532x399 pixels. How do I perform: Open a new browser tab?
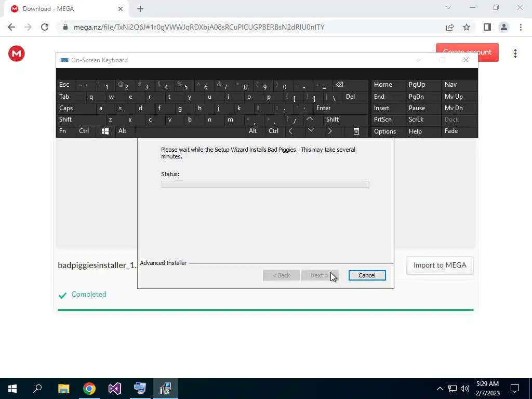click(140, 9)
